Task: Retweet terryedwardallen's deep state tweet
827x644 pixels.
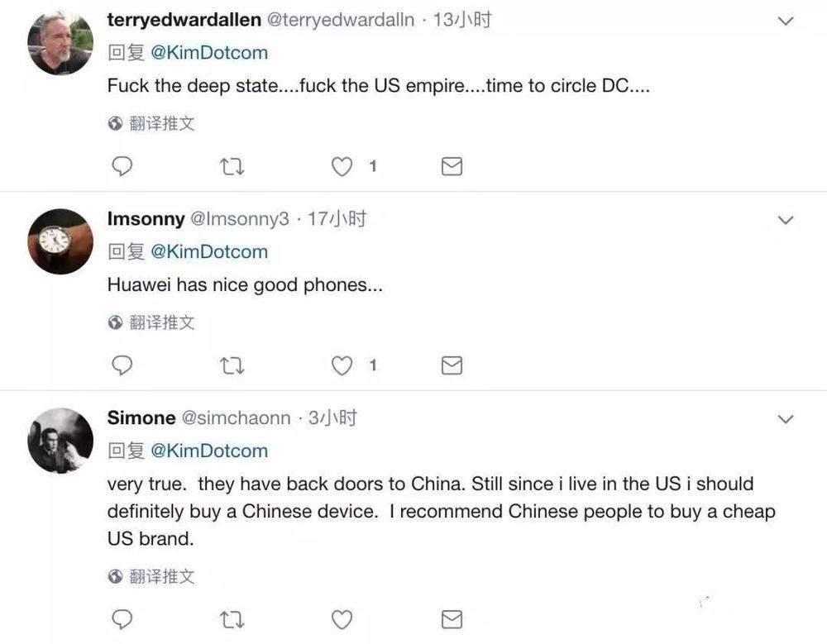Action: pyautogui.click(x=232, y=167)
